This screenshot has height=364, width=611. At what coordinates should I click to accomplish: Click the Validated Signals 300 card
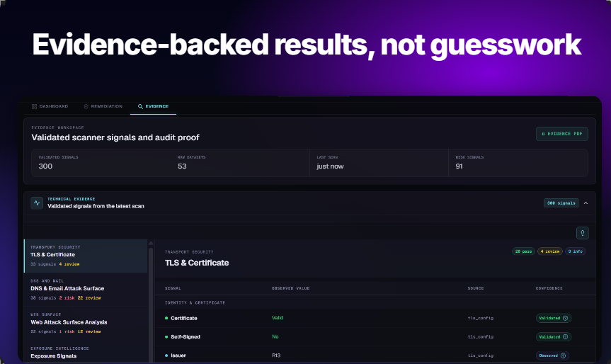pos(101,162)
